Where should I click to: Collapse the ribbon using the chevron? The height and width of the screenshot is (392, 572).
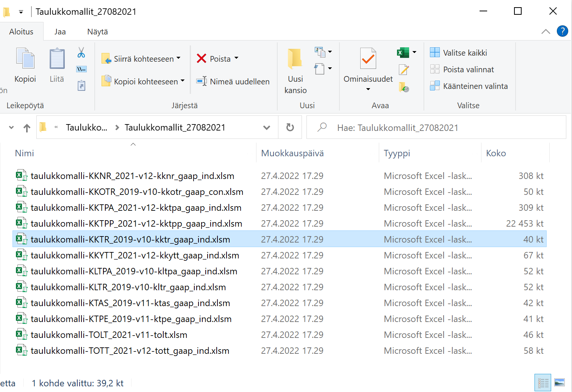[x=545, y=32]
